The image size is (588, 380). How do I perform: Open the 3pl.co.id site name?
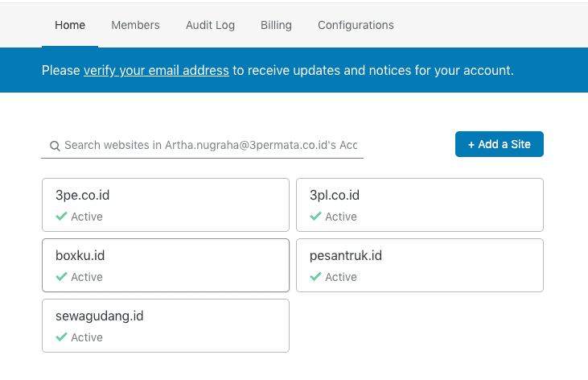point(335,195)
